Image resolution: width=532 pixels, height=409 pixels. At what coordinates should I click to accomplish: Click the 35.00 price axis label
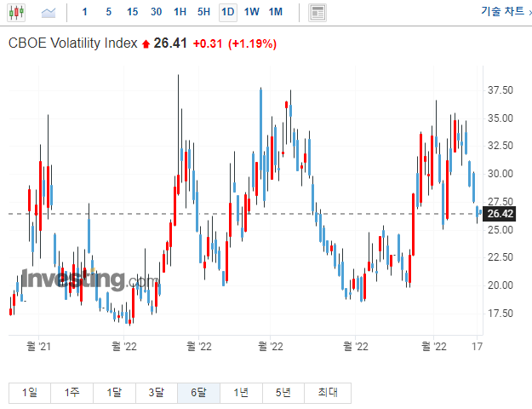click(501, 118)
